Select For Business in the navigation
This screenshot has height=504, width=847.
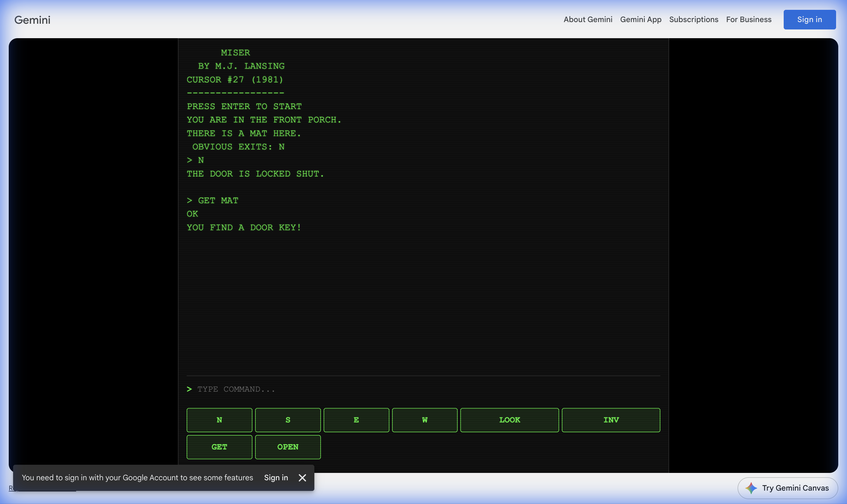748,19
